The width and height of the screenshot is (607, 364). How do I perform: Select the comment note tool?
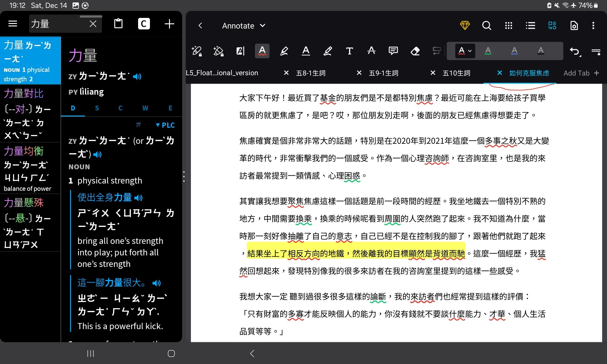pyautogui.click(x=393, y=51)
